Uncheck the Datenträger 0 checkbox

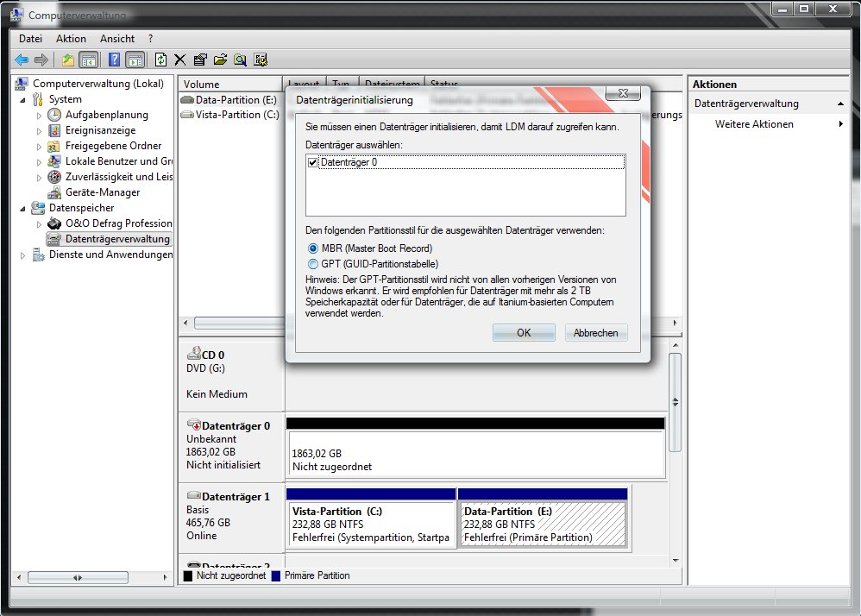(x=313, y=162)
